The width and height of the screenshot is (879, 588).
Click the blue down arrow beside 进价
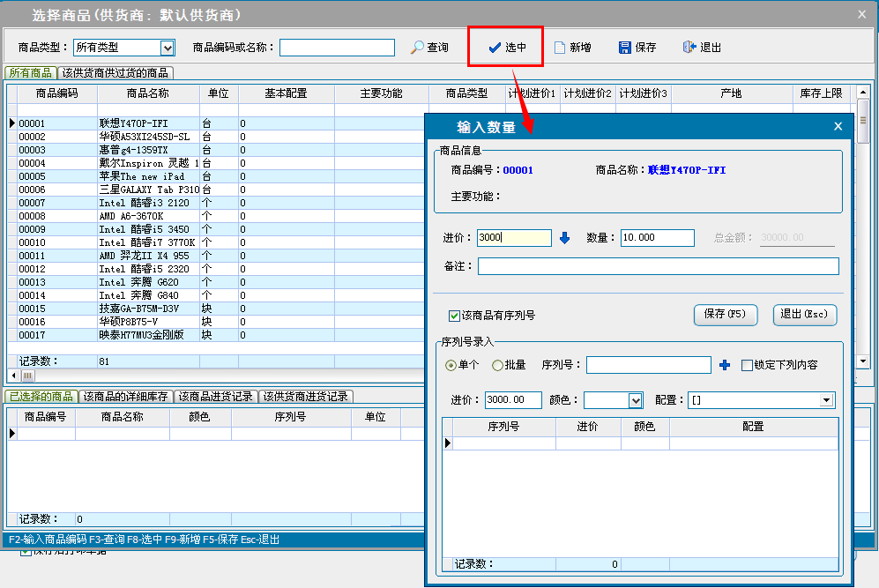point(565,238)
